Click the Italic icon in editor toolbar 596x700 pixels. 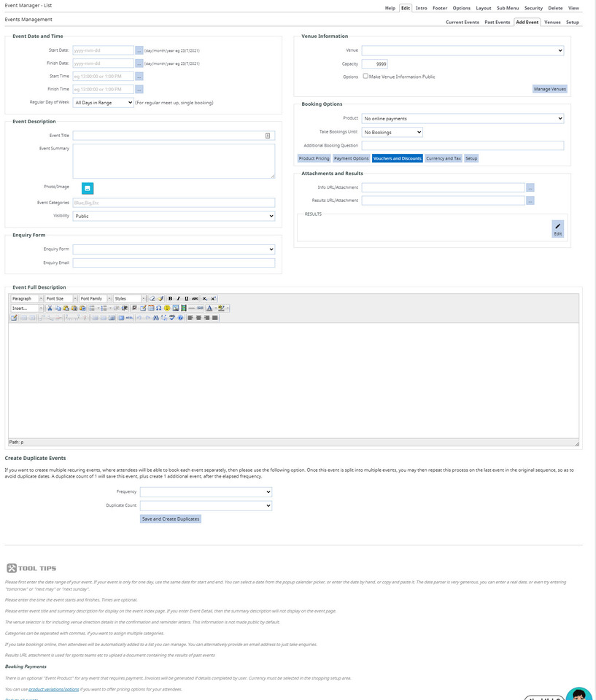click(x=178, y=298)
